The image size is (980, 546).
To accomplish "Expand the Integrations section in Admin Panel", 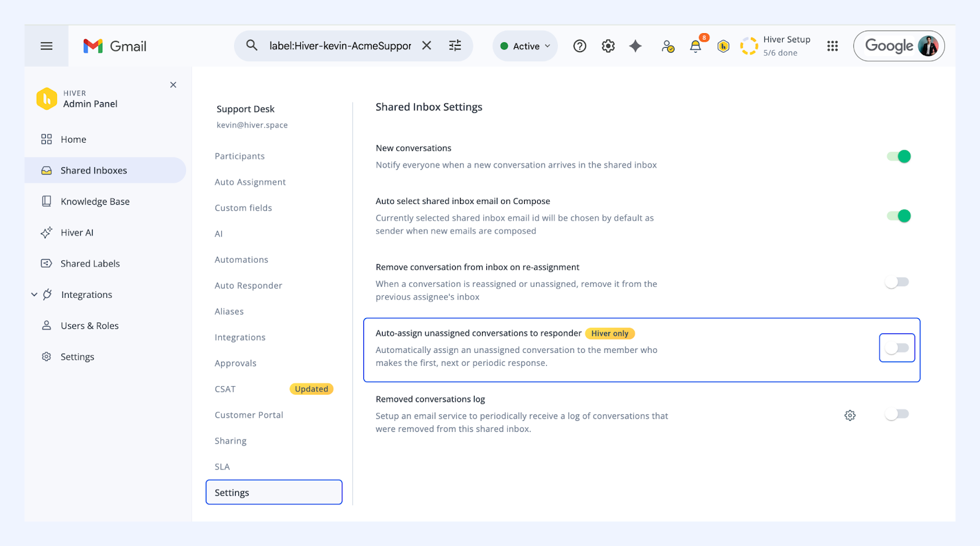I will [34, 295].
